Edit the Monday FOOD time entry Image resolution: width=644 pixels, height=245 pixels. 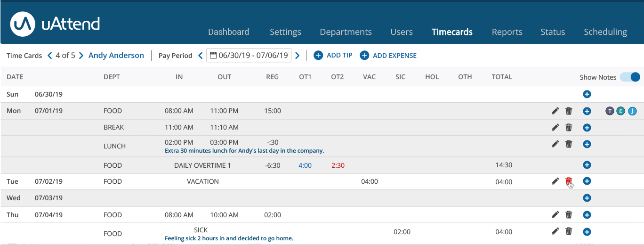pos(555,111)
